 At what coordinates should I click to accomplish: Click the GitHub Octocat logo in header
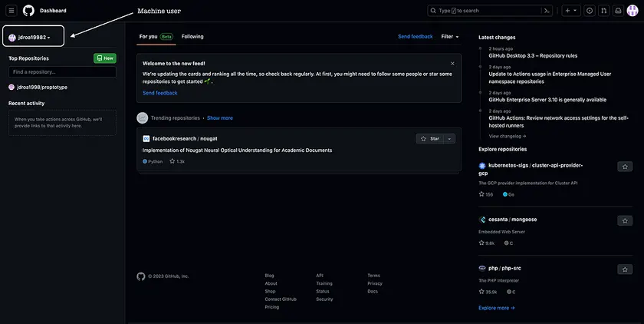click(29, 11)
